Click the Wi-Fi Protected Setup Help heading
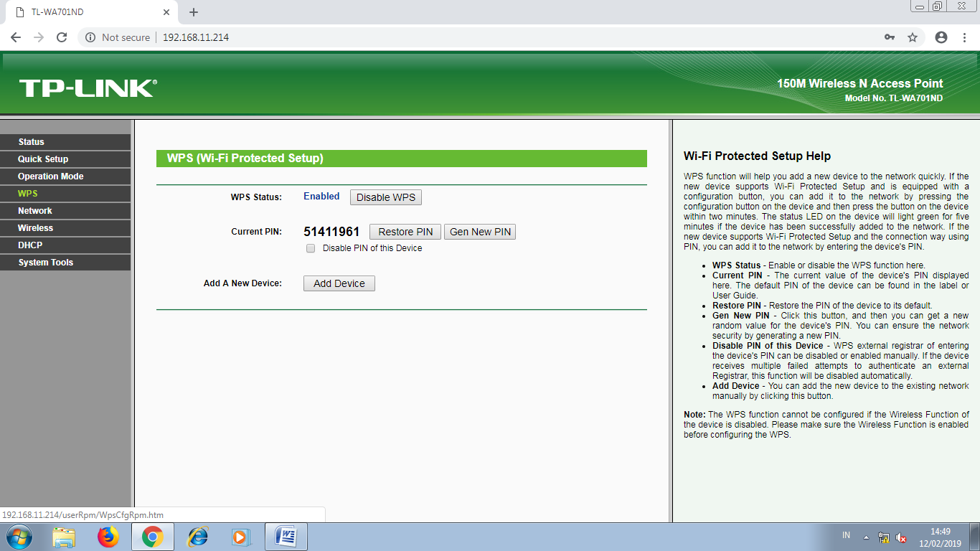This screenshot has height=551, width=980. 757,156
